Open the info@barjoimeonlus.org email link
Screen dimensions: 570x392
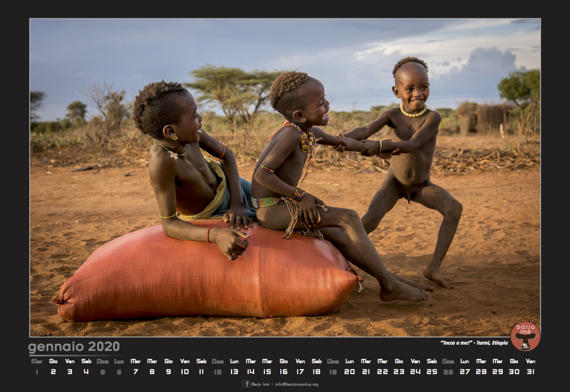tap(297, 384)
